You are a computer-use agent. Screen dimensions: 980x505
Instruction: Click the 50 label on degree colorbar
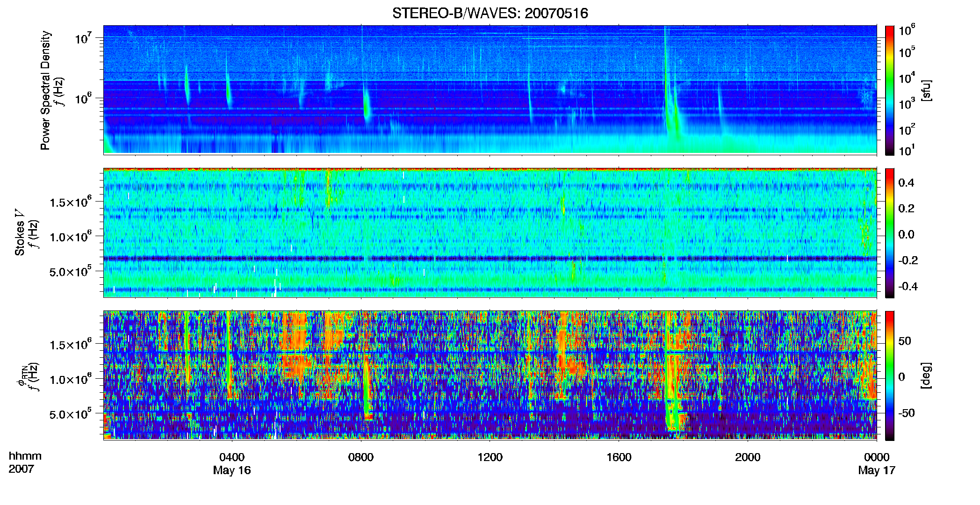[x=905, y=341]
